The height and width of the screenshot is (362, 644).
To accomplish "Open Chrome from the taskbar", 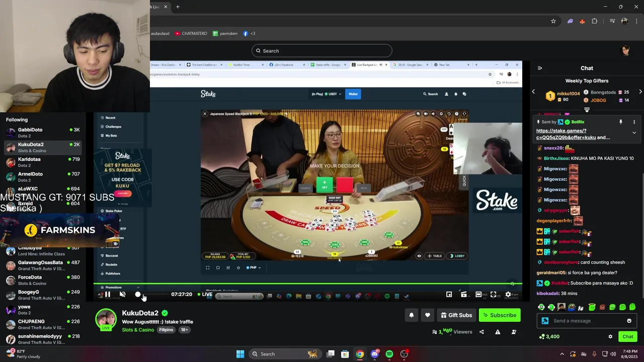I will [360, 354].
